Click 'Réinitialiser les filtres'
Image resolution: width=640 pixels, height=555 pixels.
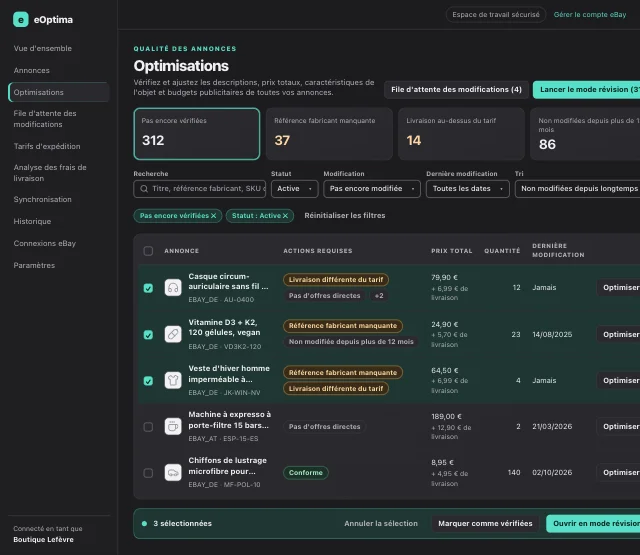click(x=344, y=215)
